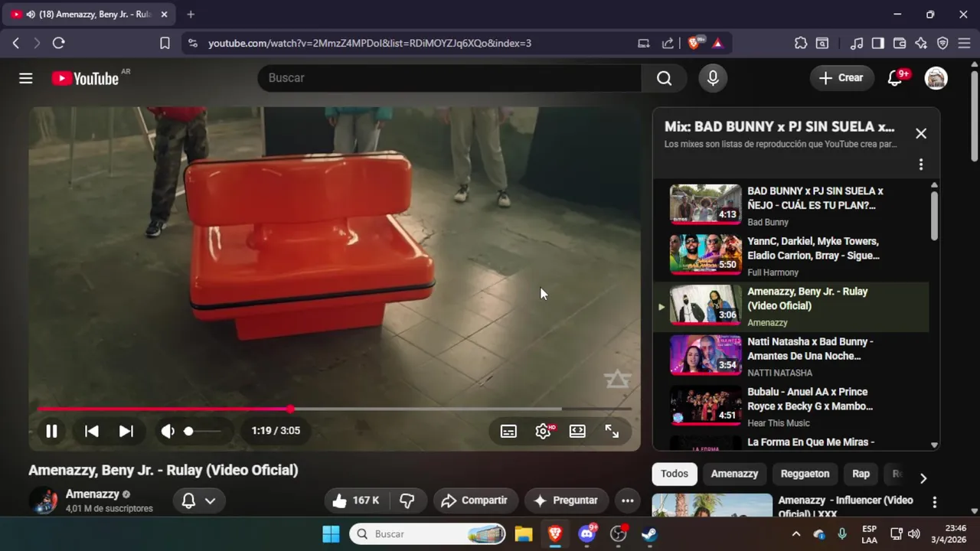Toggle theater mode
Screen dimensions: 980x551
pos(577,431)
